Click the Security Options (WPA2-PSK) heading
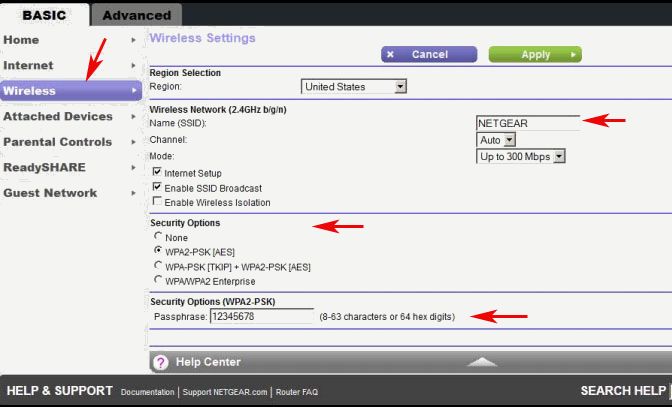This screenshot has height=407, width=672. pyautogui.click(x=213, y=302)
